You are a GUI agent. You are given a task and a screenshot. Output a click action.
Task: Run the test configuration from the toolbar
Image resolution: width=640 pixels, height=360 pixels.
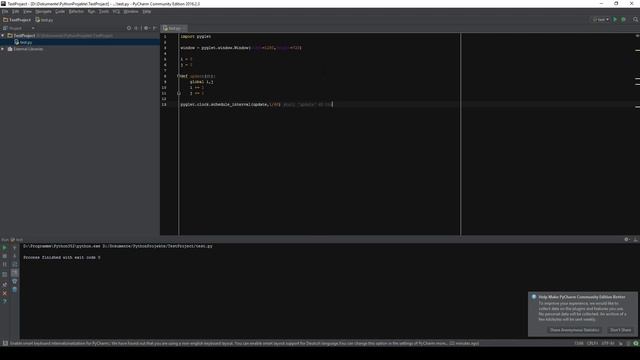[615, 20]
